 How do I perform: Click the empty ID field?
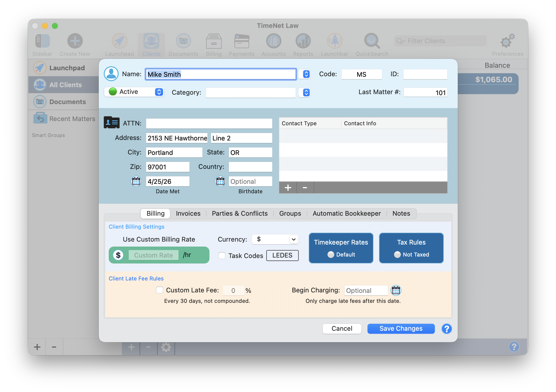[x=425, y=74]
